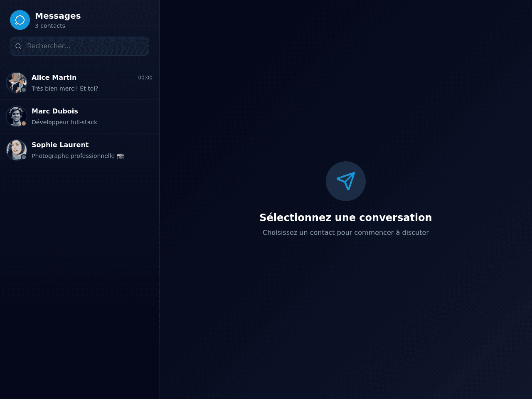Click the status dot on Alice Martin's avatar
The height and width of the screenshot is (399, 532).
point(24,90)
